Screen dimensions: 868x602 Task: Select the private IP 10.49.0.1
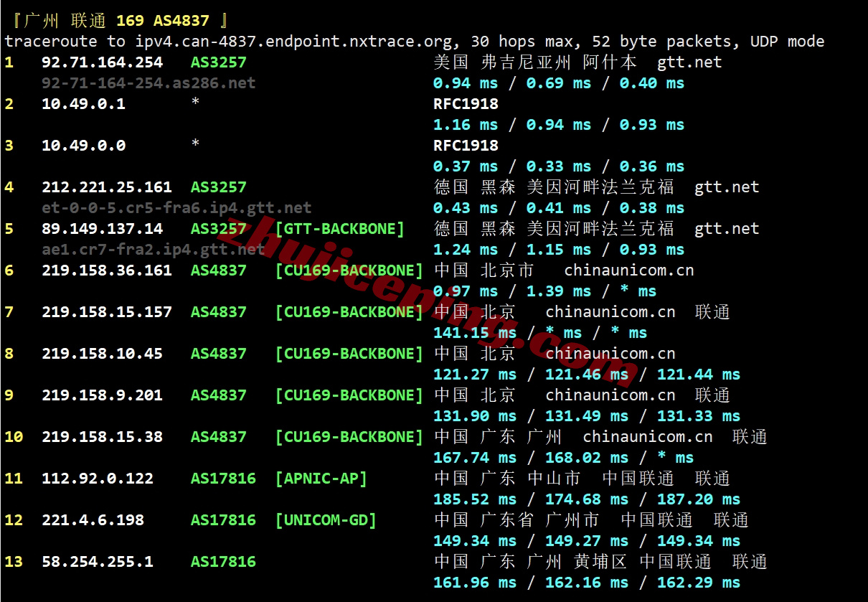(83, 104)
